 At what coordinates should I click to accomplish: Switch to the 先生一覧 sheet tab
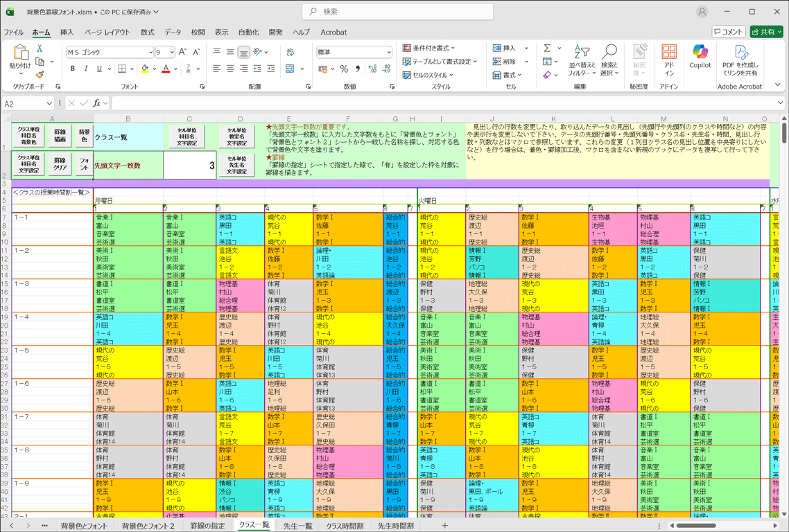point(297,526)
